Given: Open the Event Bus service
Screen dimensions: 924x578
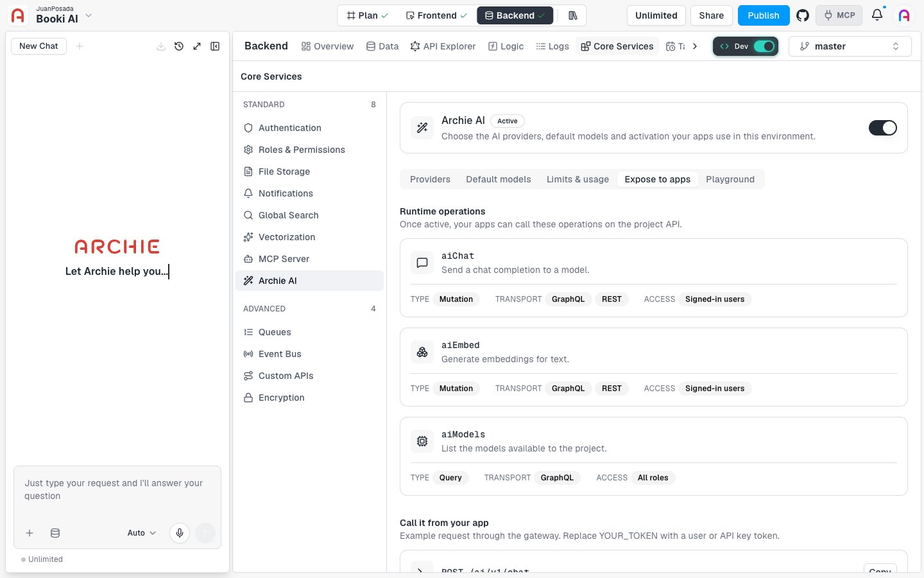Looking at the screenshot, I should 309,354.
